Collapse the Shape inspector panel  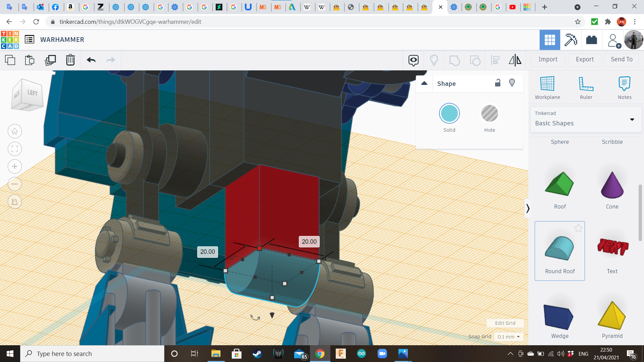[x=424, y=83]
